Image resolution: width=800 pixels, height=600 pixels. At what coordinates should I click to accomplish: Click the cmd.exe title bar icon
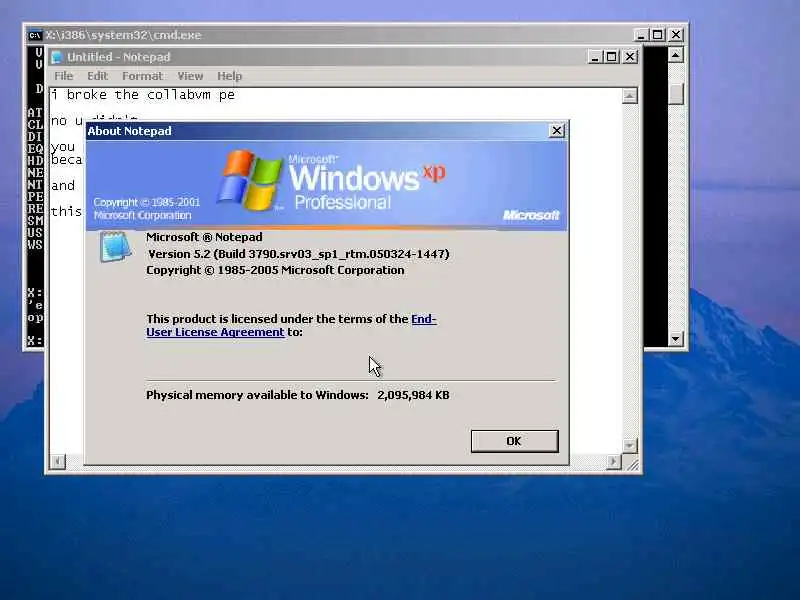(x=35, y=35)
